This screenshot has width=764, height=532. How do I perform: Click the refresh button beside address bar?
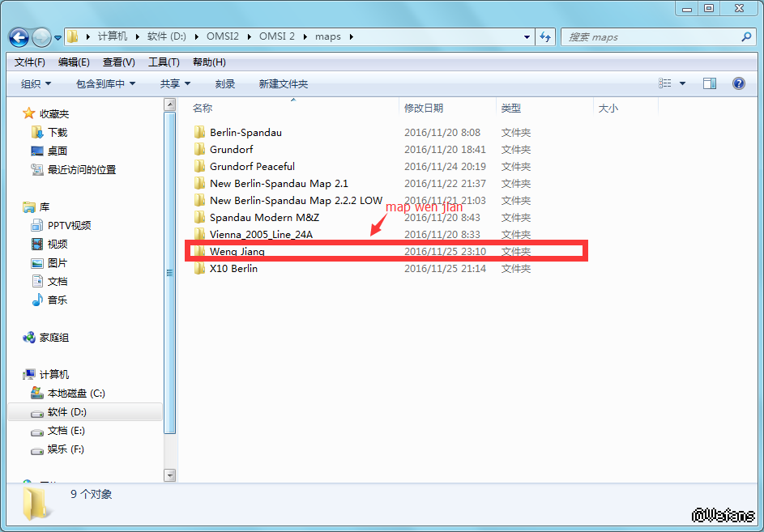[x=545, y=37]
